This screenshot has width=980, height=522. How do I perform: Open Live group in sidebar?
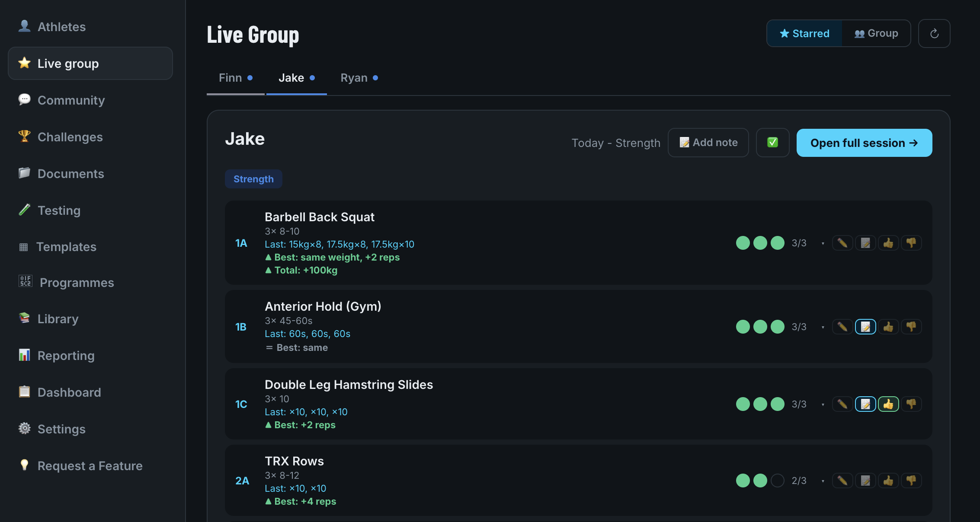[x=90, y=64]
